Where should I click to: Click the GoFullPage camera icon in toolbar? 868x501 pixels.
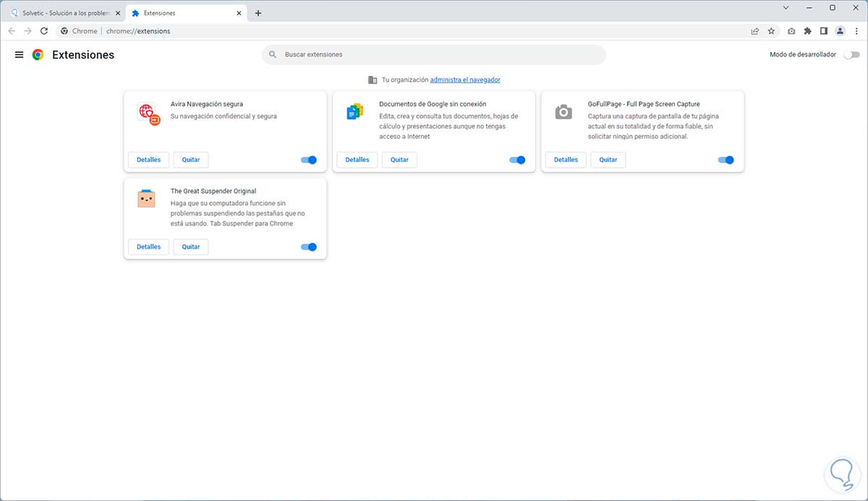(791, 31)
